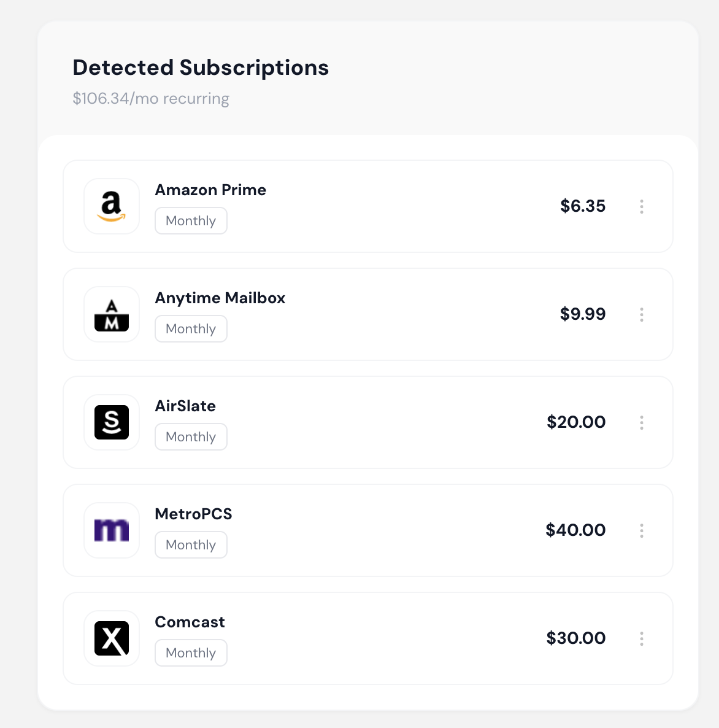
Task: Click the Monthly tag under AirSlate
Action: pos(191,437)
